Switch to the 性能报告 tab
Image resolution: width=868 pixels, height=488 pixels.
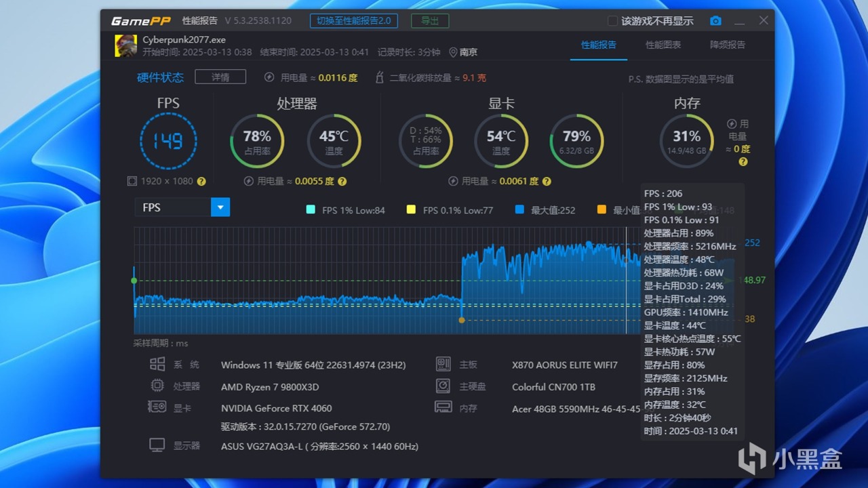click(x=599, y=45)
